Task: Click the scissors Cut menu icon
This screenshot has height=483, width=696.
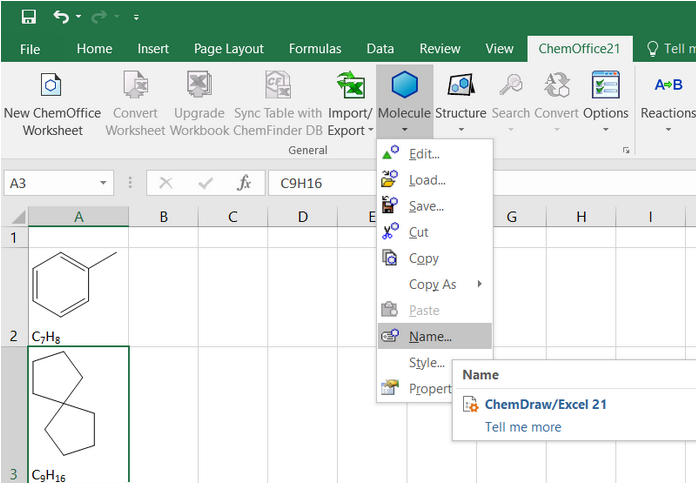Action: (x=390, y=231)
